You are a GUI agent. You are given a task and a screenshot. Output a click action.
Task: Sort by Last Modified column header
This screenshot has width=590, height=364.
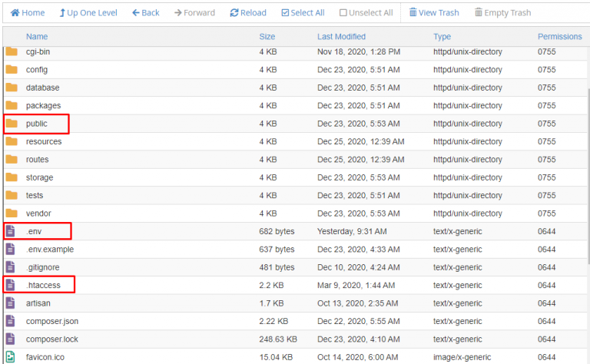(x=341, y=36)
